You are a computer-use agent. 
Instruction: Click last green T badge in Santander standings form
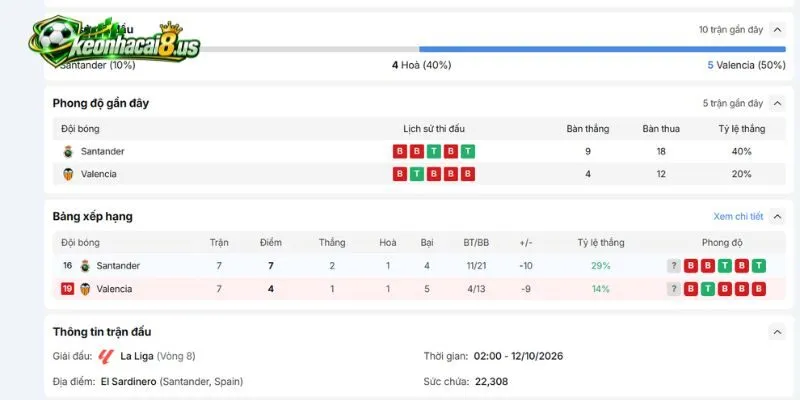pyautogui.click(x=759, y=266)
